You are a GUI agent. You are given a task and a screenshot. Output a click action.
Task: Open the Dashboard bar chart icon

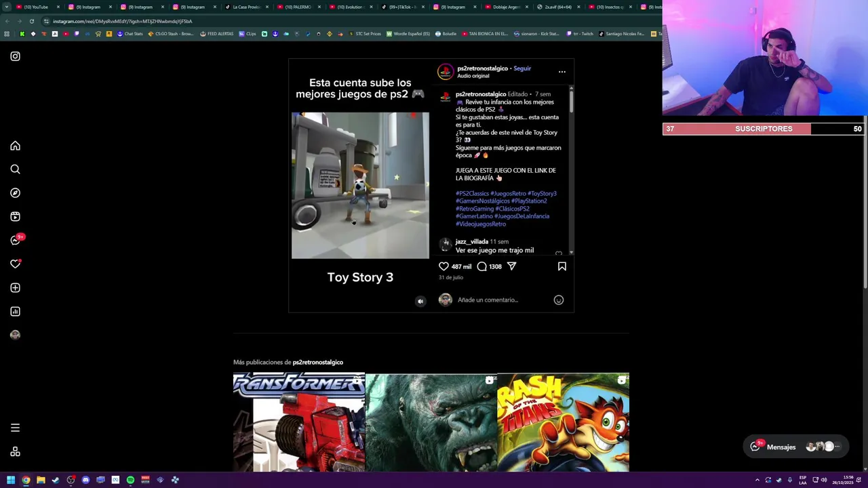[15, 312]
